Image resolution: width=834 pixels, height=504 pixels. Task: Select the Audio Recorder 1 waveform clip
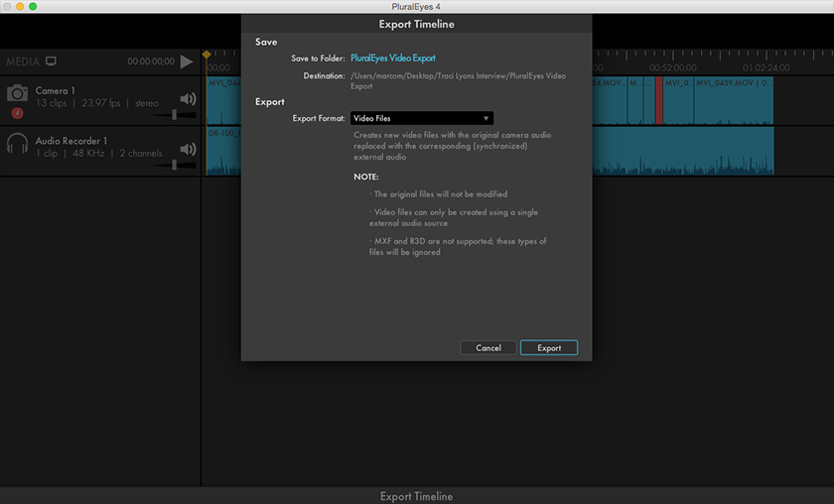tap(683, 151)
